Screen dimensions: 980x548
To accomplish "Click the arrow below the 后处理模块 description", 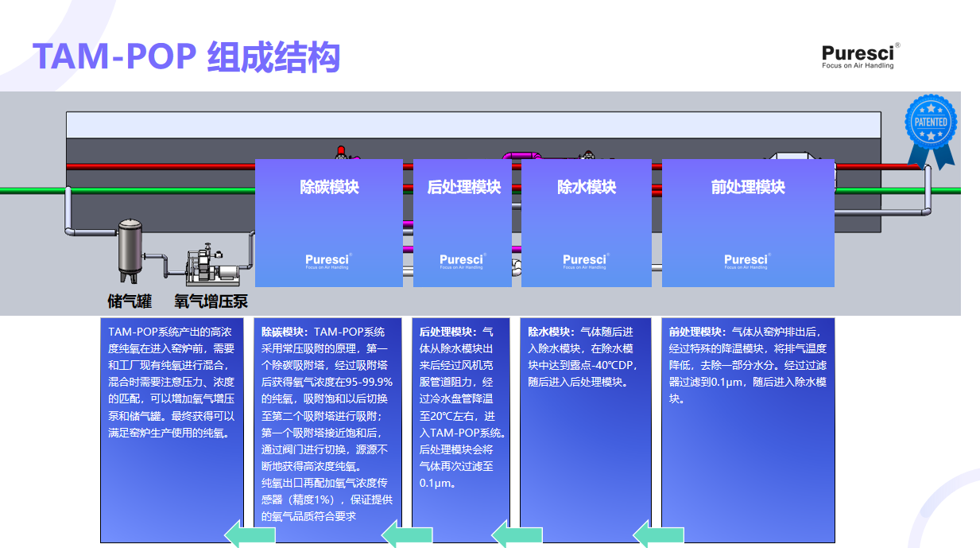I will (x=406, y=534).
